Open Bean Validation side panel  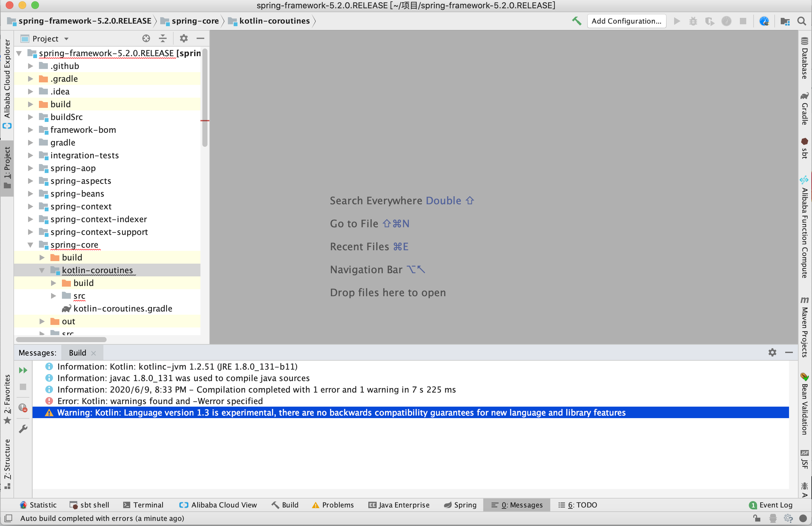(x=805, y=403)
